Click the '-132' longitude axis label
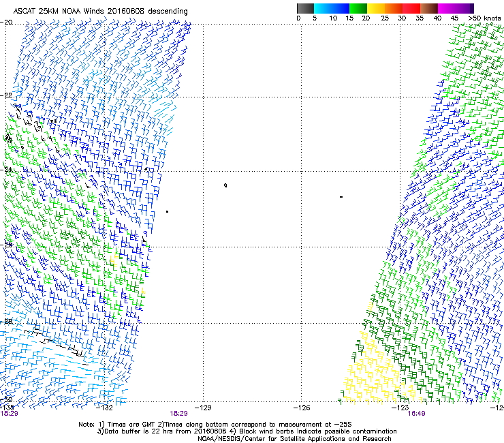This screenshot has width=504, height=443. 104,408
